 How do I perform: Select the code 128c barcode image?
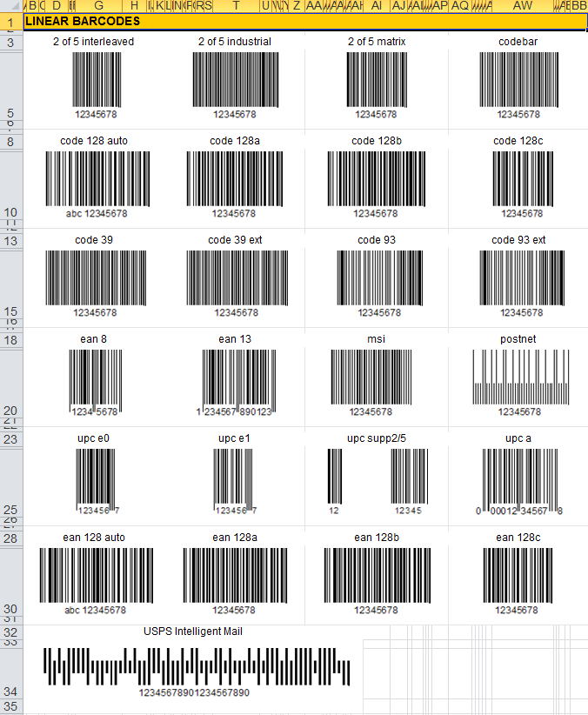[523, 179]
